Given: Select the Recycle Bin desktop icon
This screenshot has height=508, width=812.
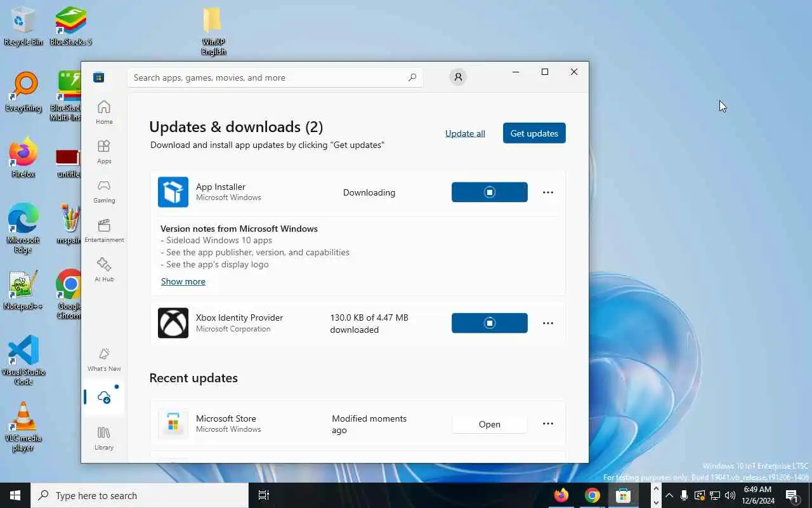Looking at the screenshot, I should coord(23,26).
